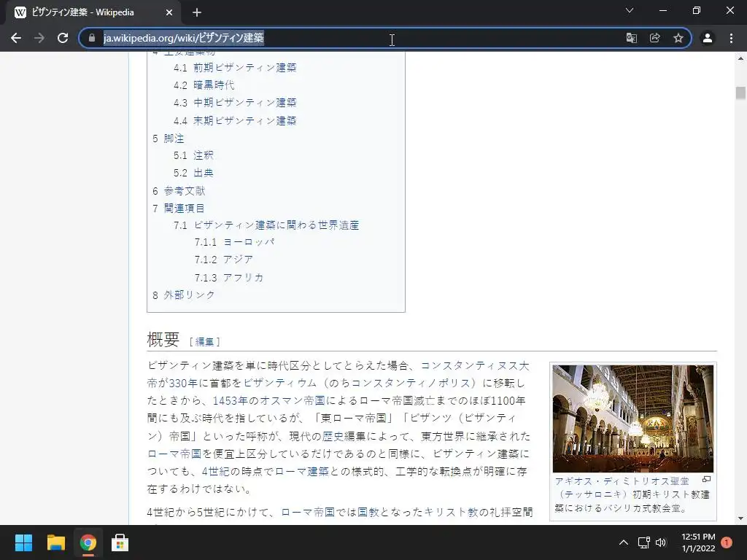
Task: Go back to previous page
Action: tap(16, 38)
